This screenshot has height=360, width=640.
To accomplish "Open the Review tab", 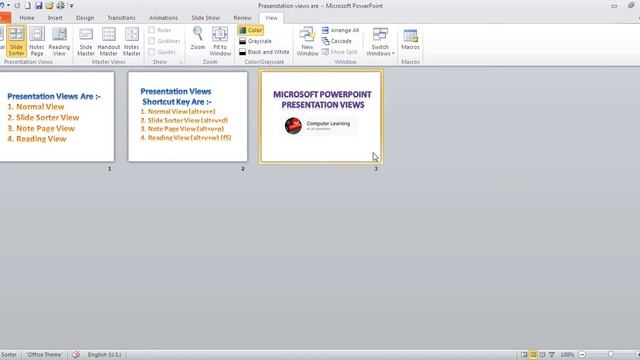I will click(x=242, y=18).
